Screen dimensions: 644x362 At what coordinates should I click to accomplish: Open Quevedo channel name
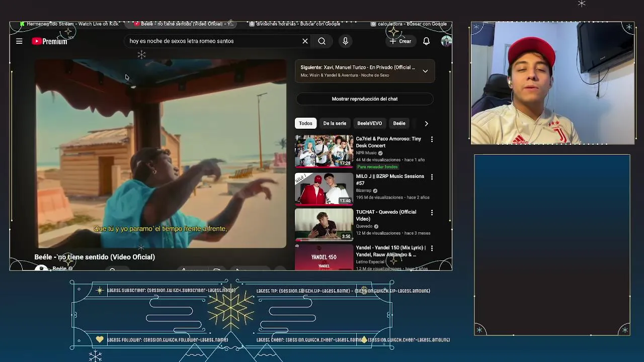tap(364, 226)
